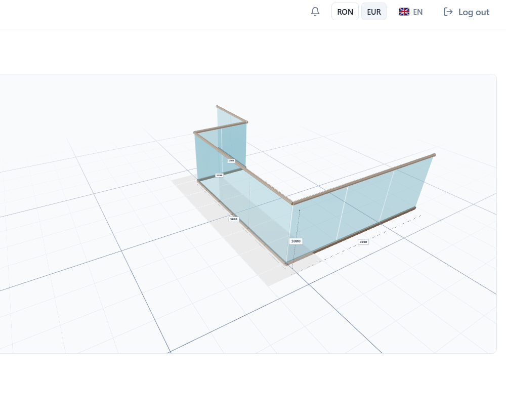Switch currency to RON
The height and width of the screenshot is (420, 506).
click(345, 12)
